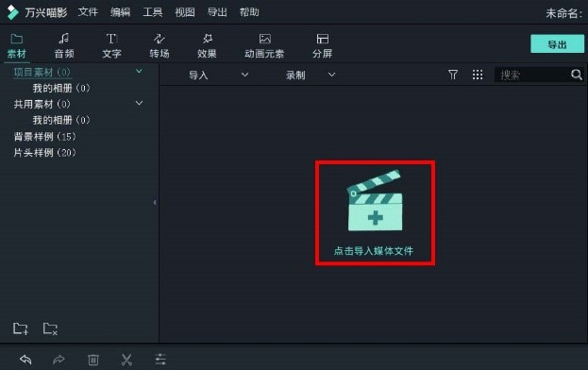Switch to the 效果 effects tab
Viewport: 588px width, 370px height.
pyautogui.click(x=207, y=46)
